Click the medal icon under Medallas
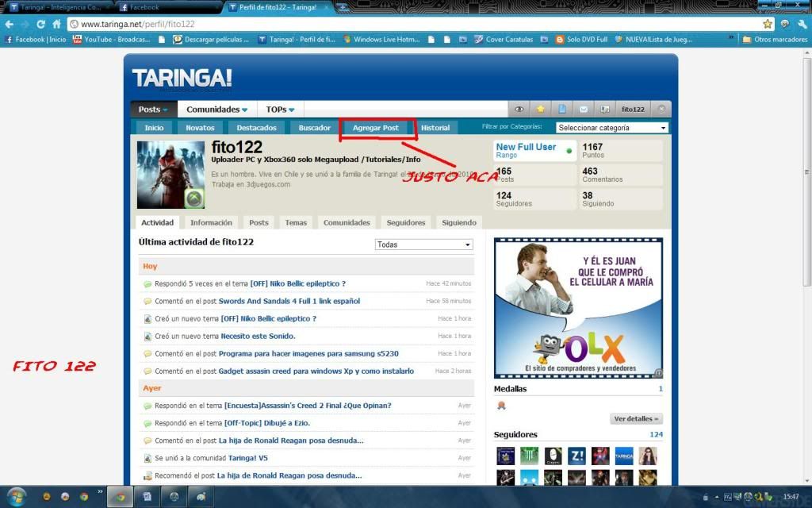Screen dimensions: 812x508 pyautogui.click(x=501, y=406)
